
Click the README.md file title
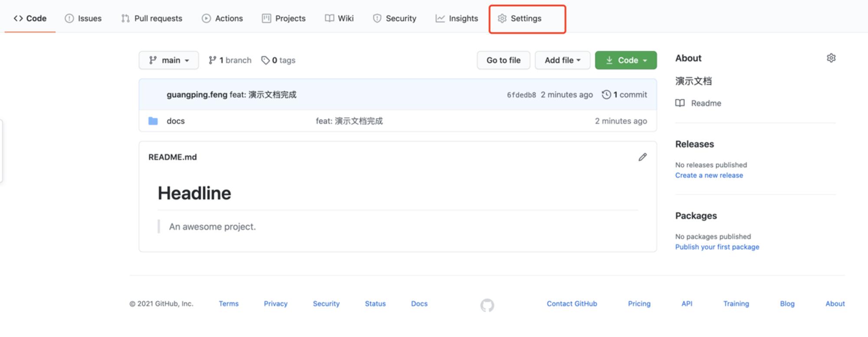click(172, 157)
